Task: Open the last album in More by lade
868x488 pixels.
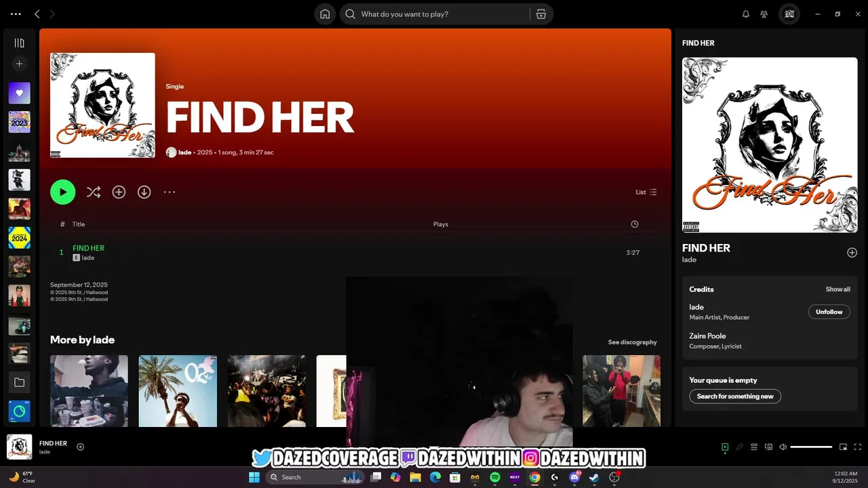Action: [621, 391]
